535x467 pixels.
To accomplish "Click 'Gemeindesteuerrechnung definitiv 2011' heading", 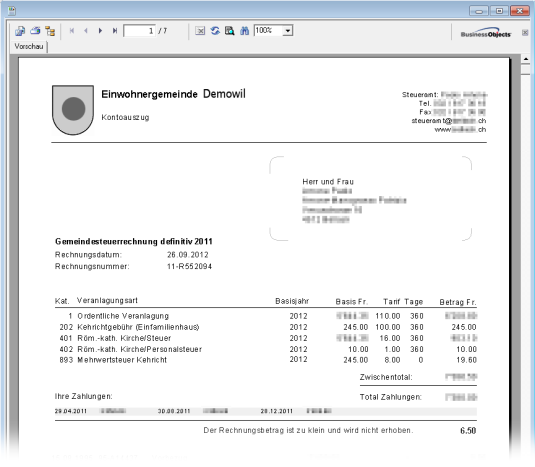I will tap(134, 242).
